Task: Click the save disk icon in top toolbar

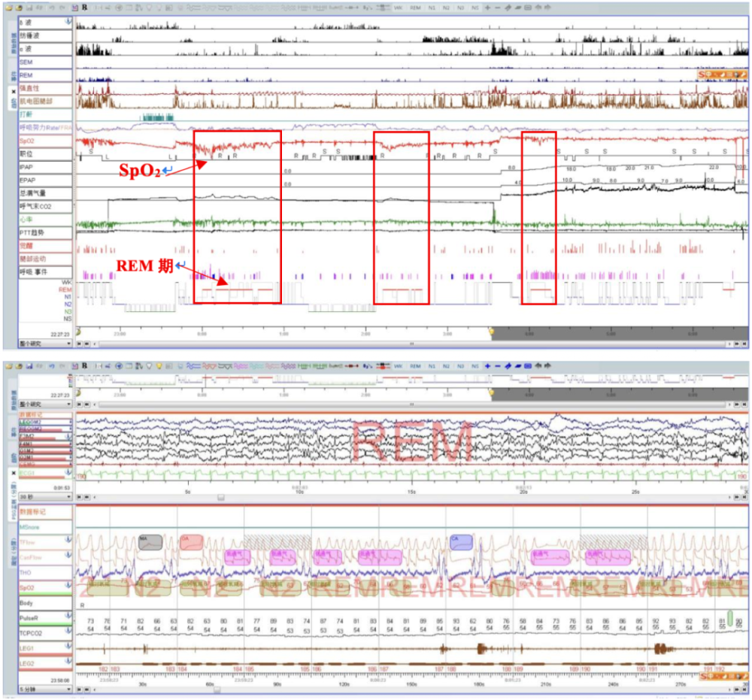Action: pos(29,8)
